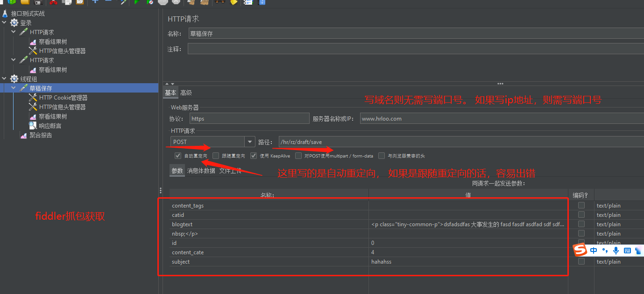Click the 路径 field with /hr/rz/draft/save
Screen dimensions: 644x294
pyautogui.click(x=461, y=142)
